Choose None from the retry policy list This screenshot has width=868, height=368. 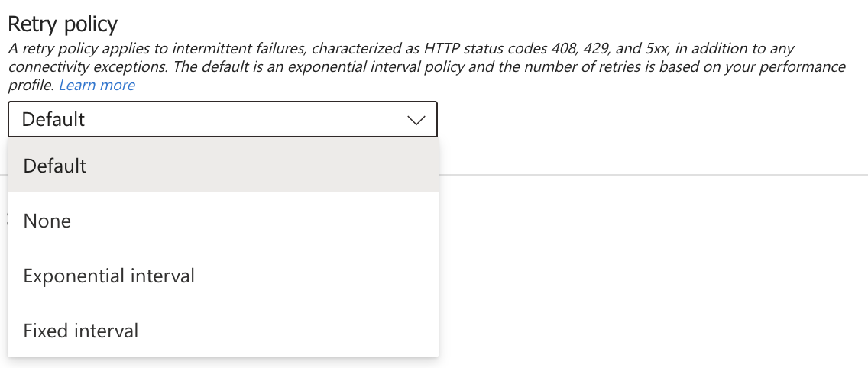point(47,221)
